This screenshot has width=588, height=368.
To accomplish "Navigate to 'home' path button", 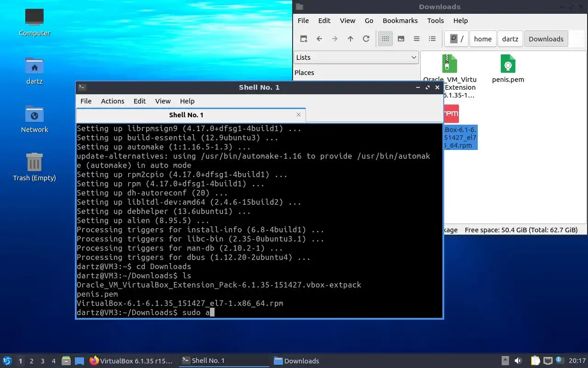I will (483, 39).
